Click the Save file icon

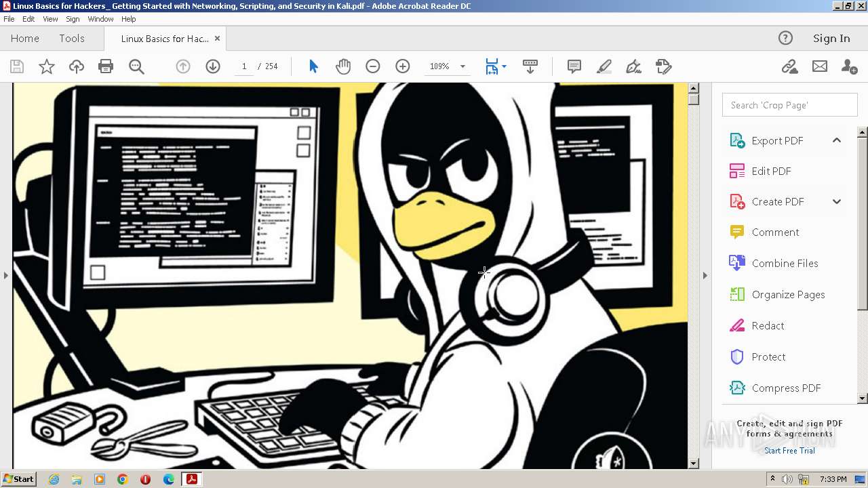(x=17, y=66)
